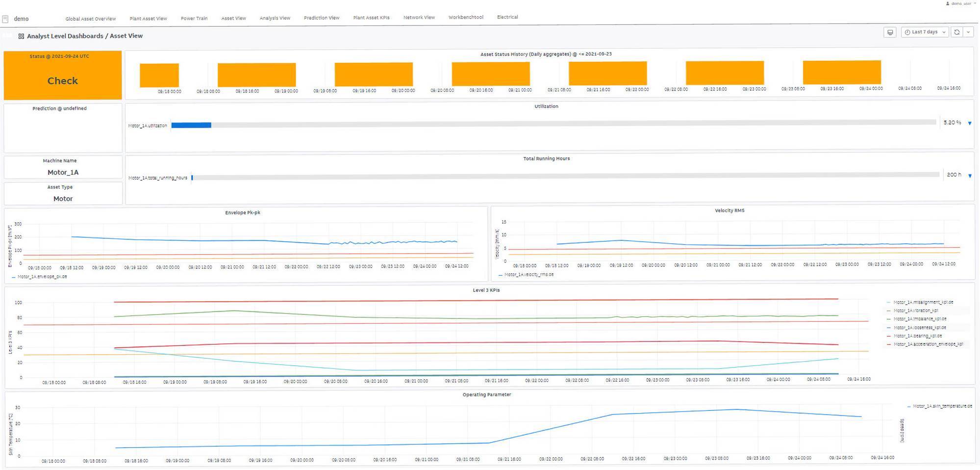
Task: Enter TV display mode via monitor icon
Action: pyautogui.click(x=890, y=32)
